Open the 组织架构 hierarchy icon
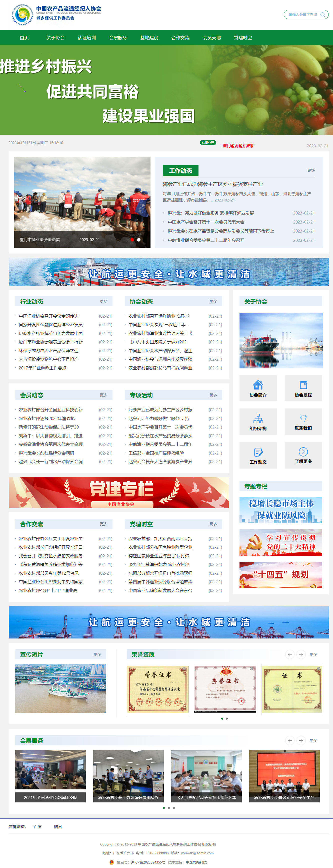Image resolution: width=333 pixels, height=868 pixels. click(258, 418)
